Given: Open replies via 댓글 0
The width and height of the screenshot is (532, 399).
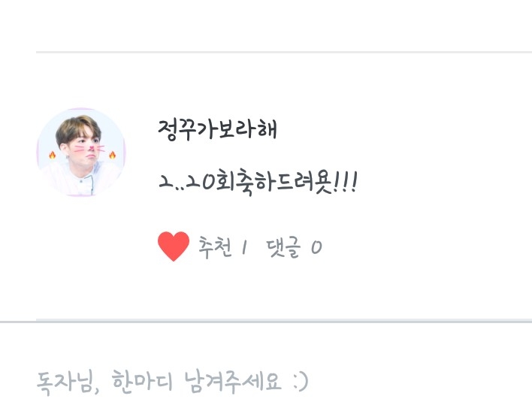Looking at the screenshot, I should [x=294, y=247].
